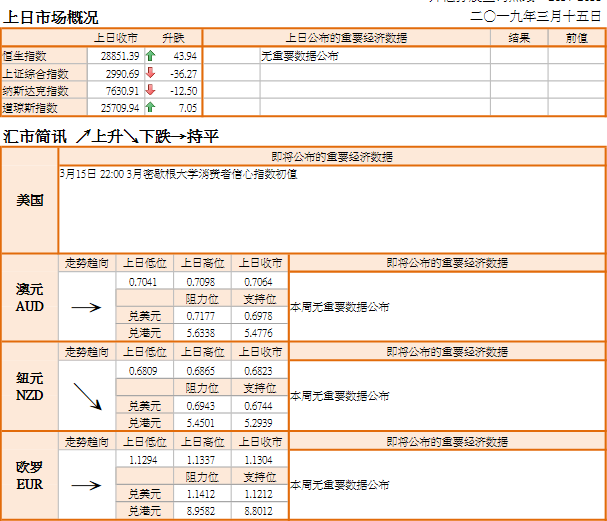Click the 兑美元 label in the AUD section
The width and height of the screenshot is (607, 521).
pyautogui.click(x=144, y=316)
